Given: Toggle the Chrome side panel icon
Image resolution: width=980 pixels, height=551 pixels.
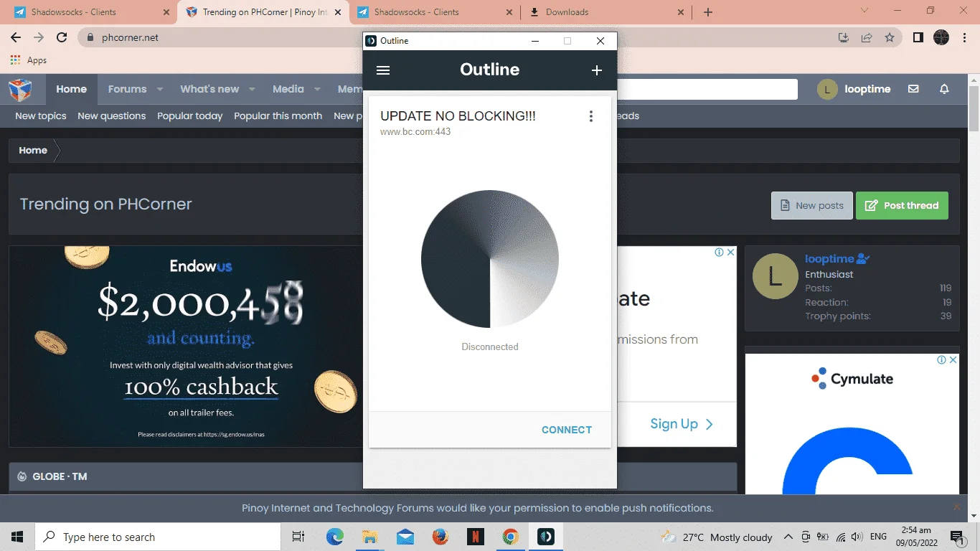Looking at the screenshot, I should 918,37.
